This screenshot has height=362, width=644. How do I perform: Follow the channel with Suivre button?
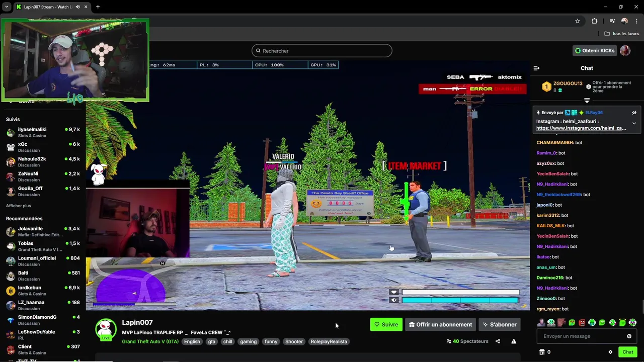tap(386, 325)
